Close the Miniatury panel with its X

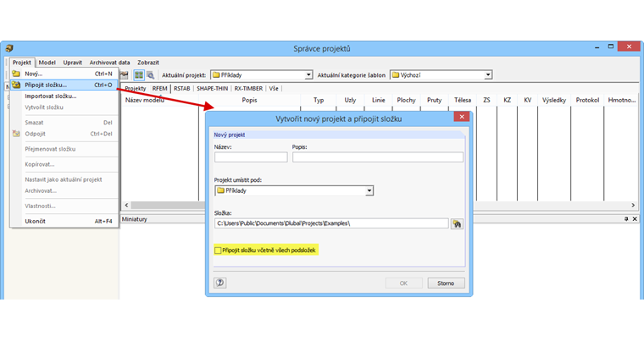[635, 219]
